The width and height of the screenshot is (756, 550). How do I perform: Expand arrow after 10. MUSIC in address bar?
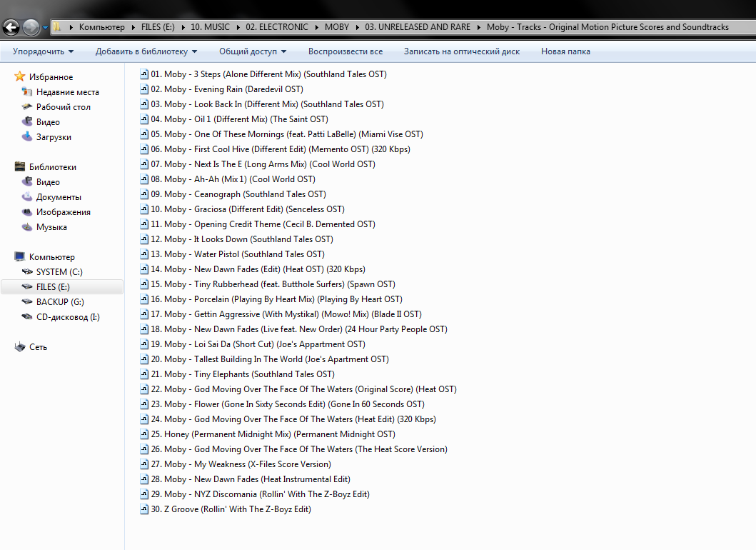click(x=238, y=27)
